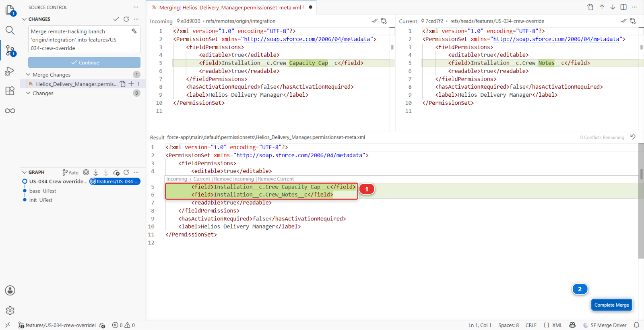Open the infinity-shaped icon in the activity bar
The width and height of the screenshot is (644, 330).
tap(10, 111)
